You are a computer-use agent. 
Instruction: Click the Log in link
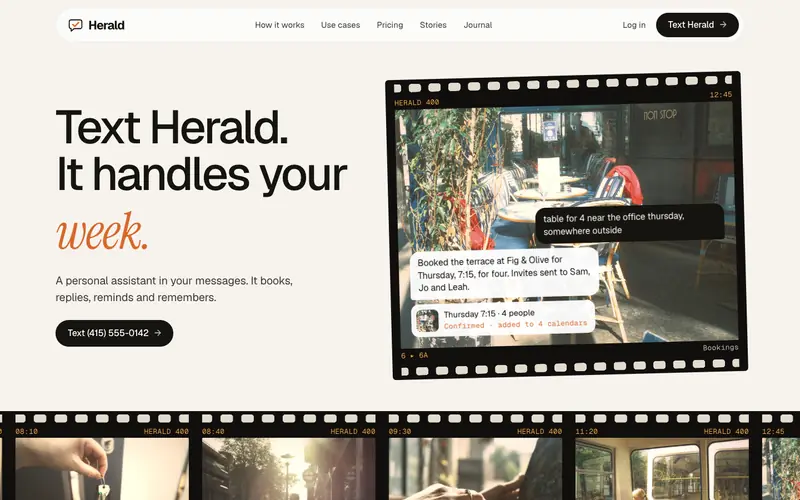[x=634, y=25]
